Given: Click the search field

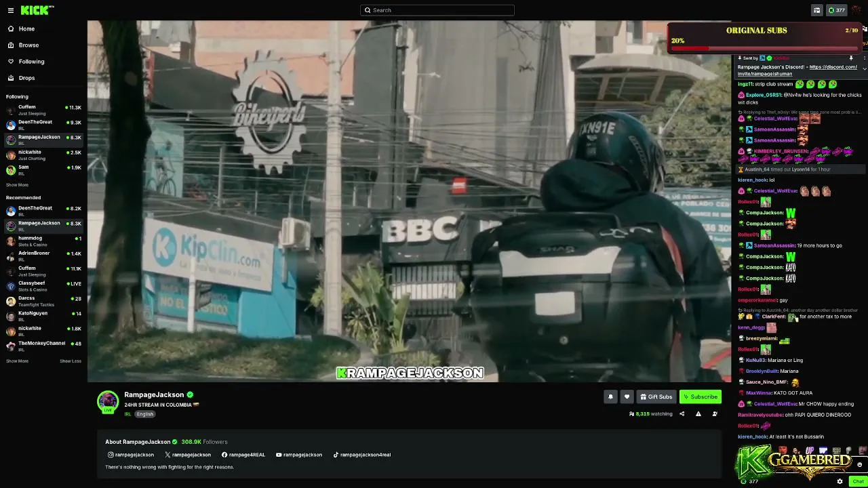Looking at the screenshot, I should tap(437, 10).
